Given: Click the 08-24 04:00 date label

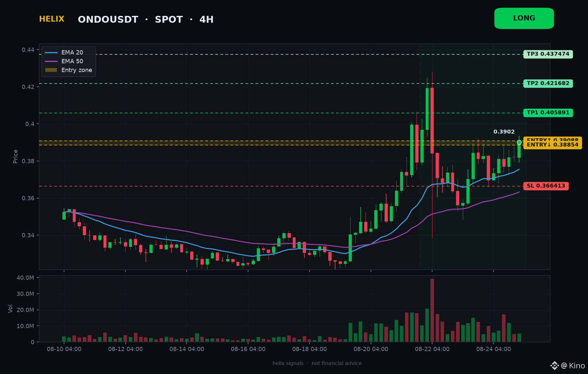Looking at the screenshot, I should pyautogui.click(x=494, y=349).
